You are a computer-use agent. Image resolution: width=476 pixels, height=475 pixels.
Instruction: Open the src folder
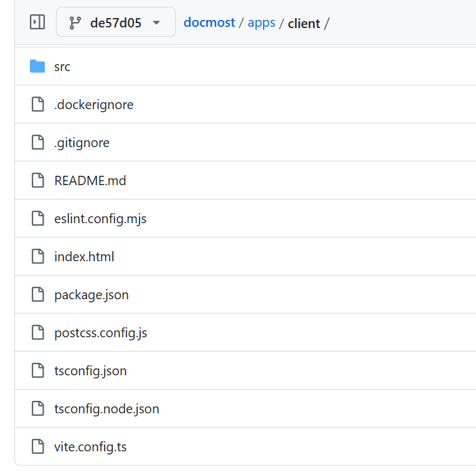[x=62, y=67]
